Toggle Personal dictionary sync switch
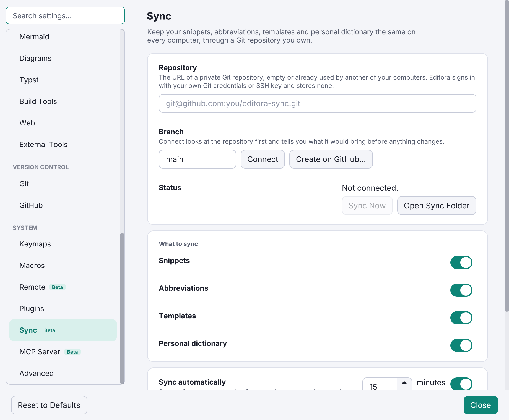The height and width of the screenshot is (420, 509). (461, 345)
